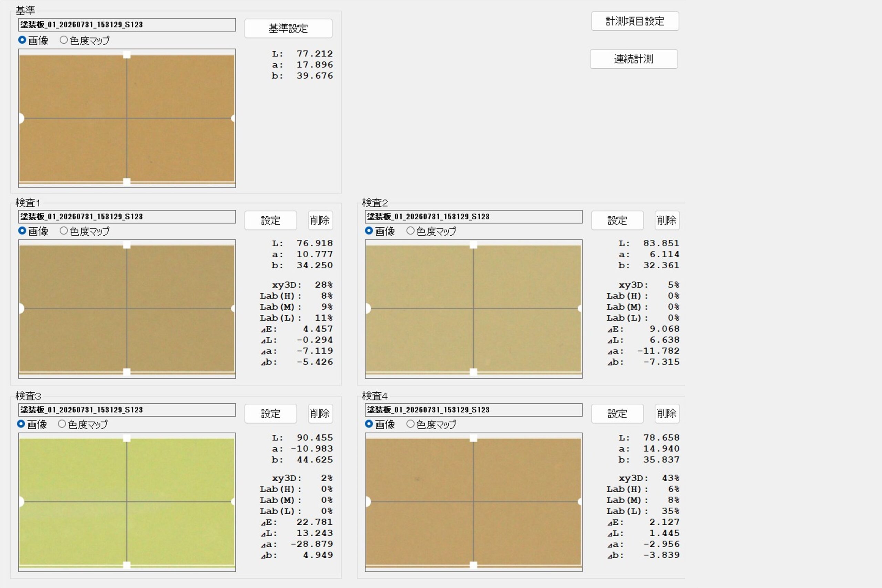Click the top handle of the 検査3 image region
The width and height of the screenshot is (882, 588).
pos(127,438)
